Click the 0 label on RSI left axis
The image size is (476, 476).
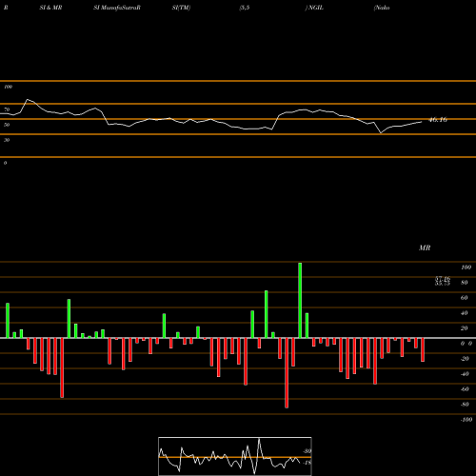[x=5, y=163]
